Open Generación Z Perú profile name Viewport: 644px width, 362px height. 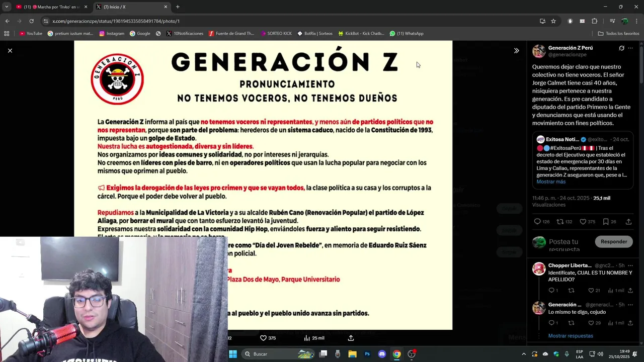coord(570,48)
